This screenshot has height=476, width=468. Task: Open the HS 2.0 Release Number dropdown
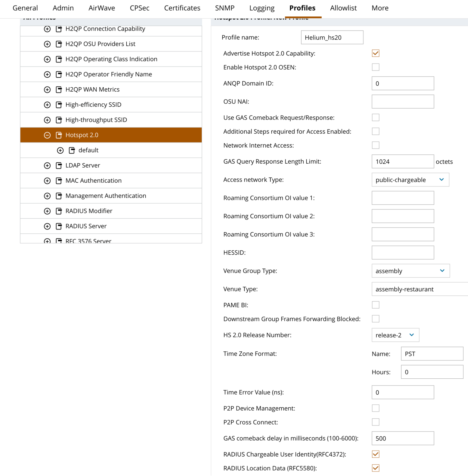click(395, 335)
